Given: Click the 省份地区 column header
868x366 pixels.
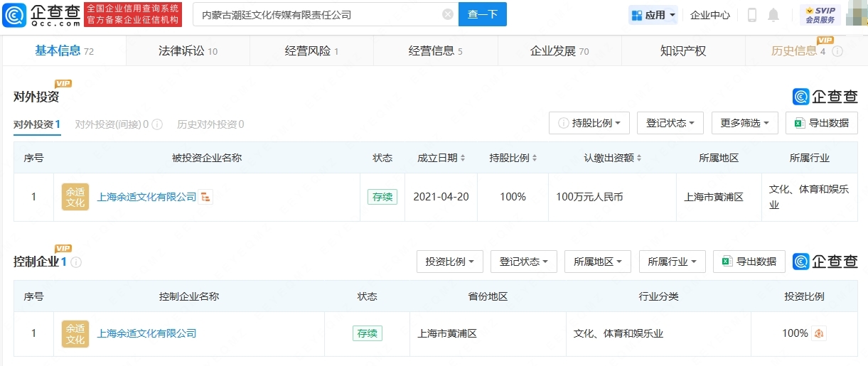Looking at the screenshot, I should point(488,296).
